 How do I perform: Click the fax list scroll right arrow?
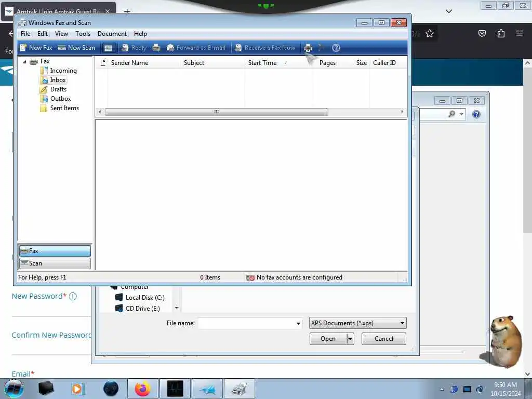click(403, 112)
